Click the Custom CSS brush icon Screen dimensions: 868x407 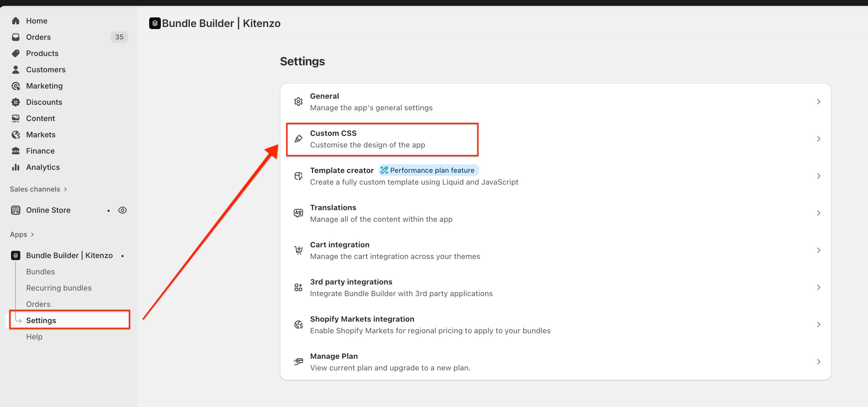coord(298,138)
